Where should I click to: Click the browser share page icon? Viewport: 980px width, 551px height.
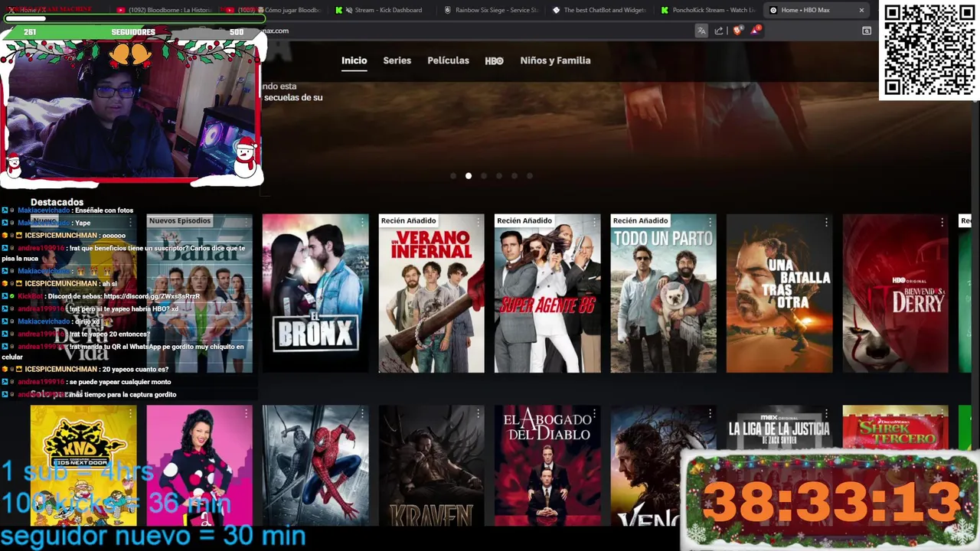(x=719, y=31)
